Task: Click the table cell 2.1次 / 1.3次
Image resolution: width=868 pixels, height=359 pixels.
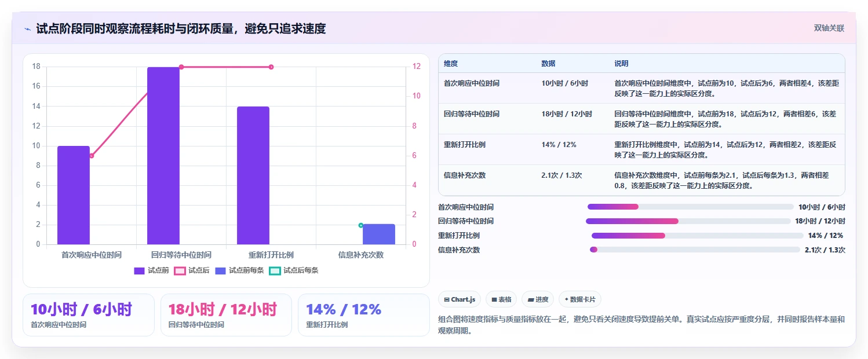Action: (561, 175)
